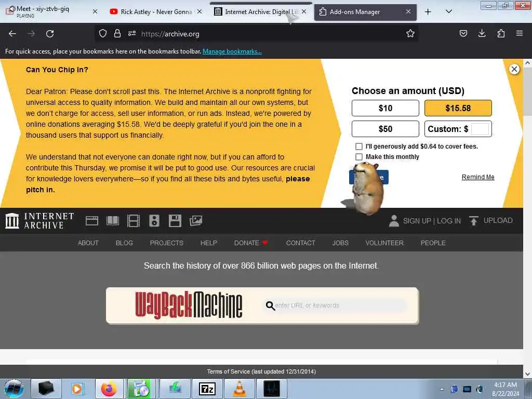The height and width of the screenshot is (399, 532).
Task: Click the user avatar icon
Action: pos(394,221)
